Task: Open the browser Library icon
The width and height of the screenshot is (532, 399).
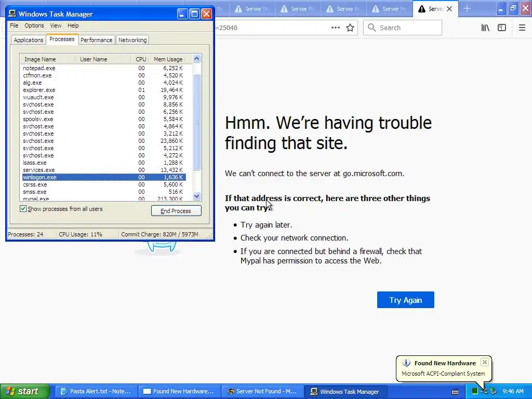Action: [485, 28]
